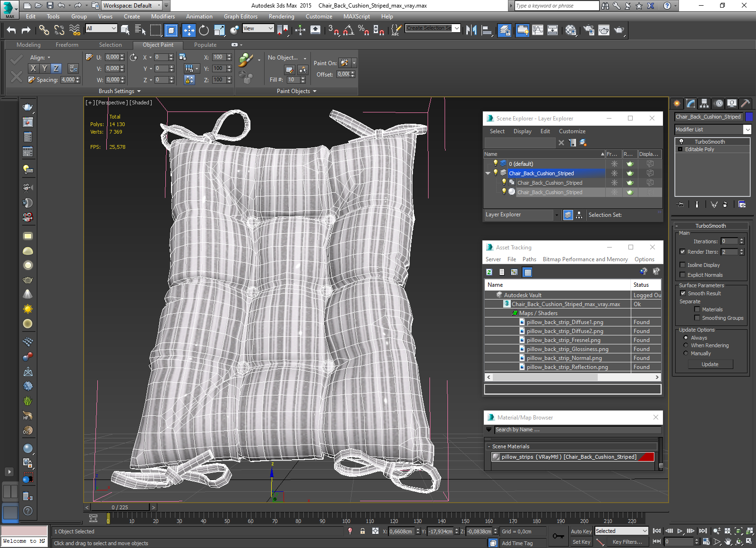Open the Create panel tab icon
Image resolution: width=756 pixels, height=548 pixels.
[x=677, y=103]
